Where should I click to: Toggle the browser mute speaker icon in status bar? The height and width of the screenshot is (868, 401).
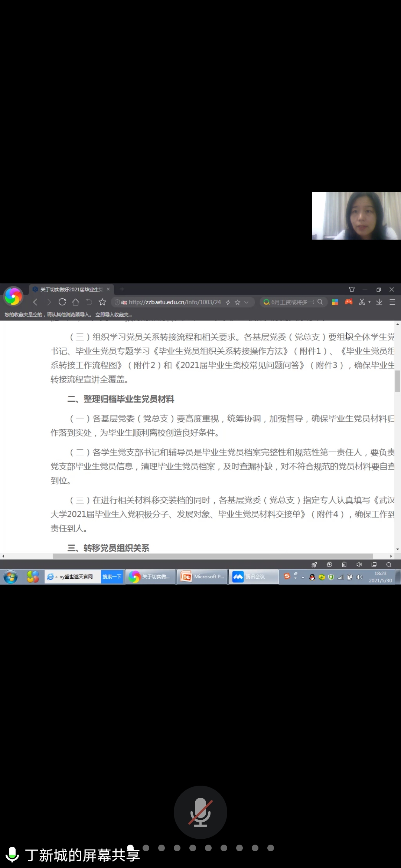click(359, 565)
